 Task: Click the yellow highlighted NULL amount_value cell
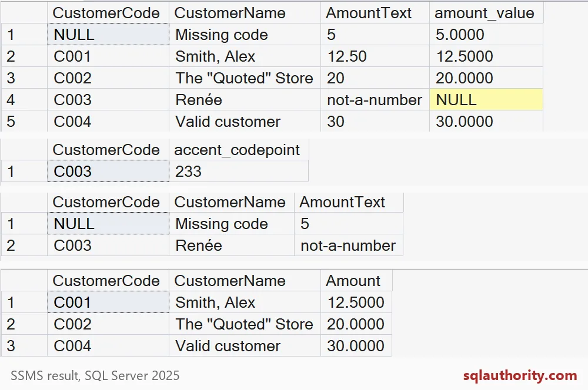[x=486, y=100]
